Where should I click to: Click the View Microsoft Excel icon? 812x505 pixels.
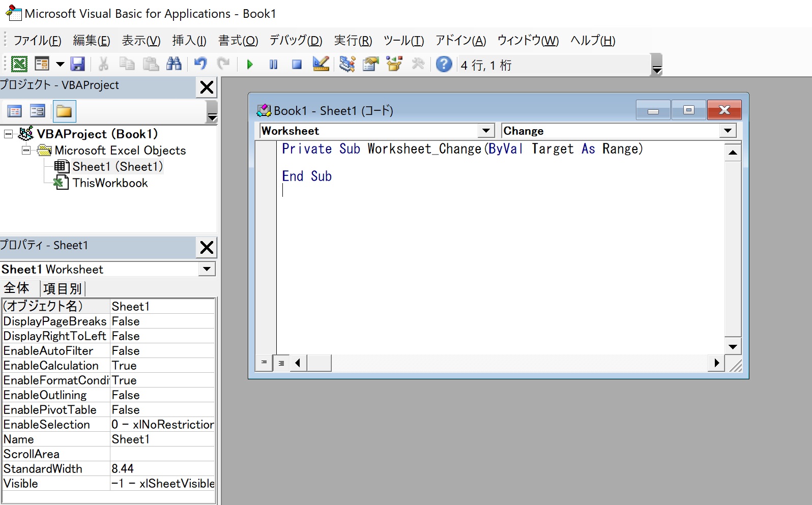coord(19,64)
